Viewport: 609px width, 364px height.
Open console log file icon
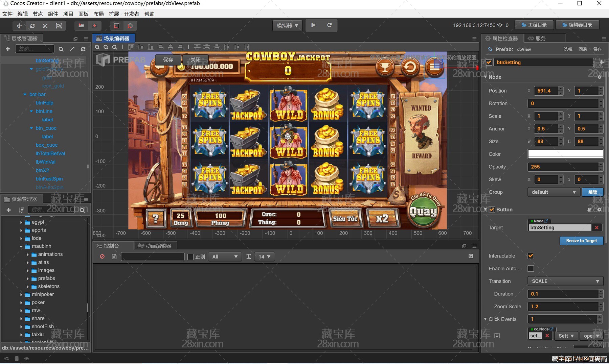pyautogui.click(x=114, y=257)
